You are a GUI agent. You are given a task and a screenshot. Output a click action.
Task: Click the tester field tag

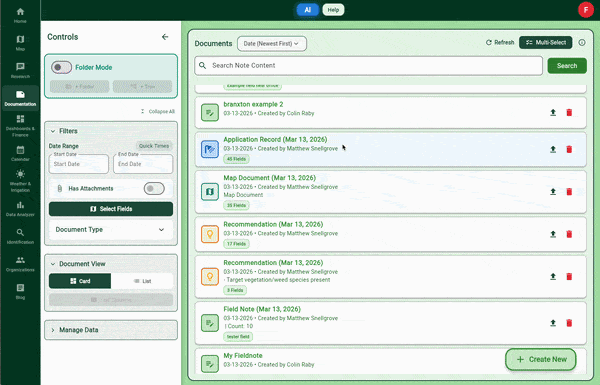pos(238,337)
